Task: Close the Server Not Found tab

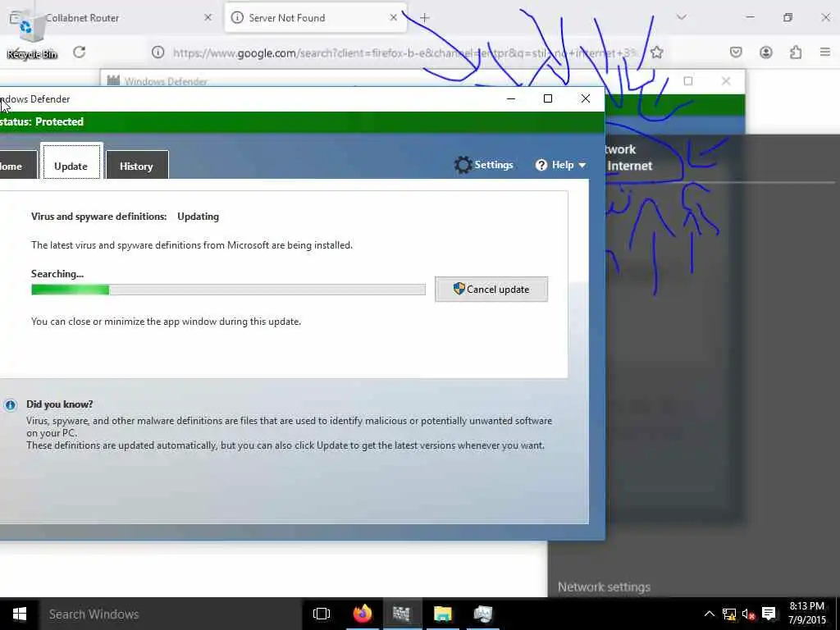Action: [393, 18]
